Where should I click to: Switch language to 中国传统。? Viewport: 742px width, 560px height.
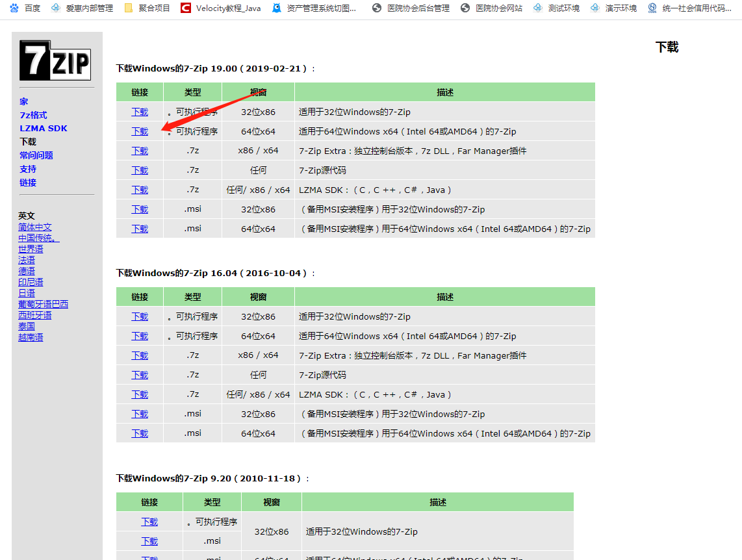tap(39, 238)
